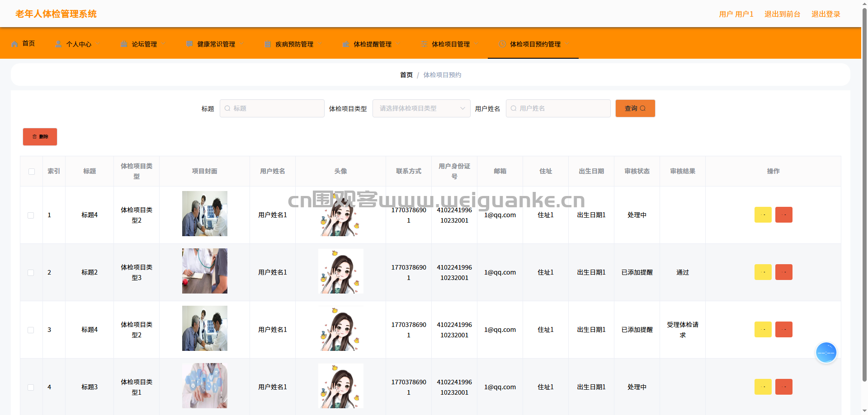Toggle the select-all checkbox in table header
868x415 pixels.
32,172
